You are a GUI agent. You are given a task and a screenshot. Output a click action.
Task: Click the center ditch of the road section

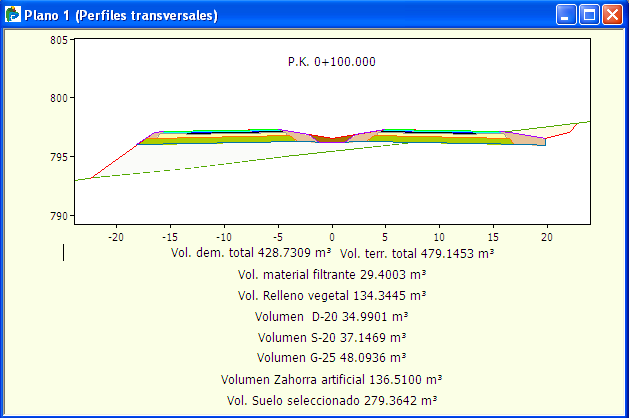332,139
